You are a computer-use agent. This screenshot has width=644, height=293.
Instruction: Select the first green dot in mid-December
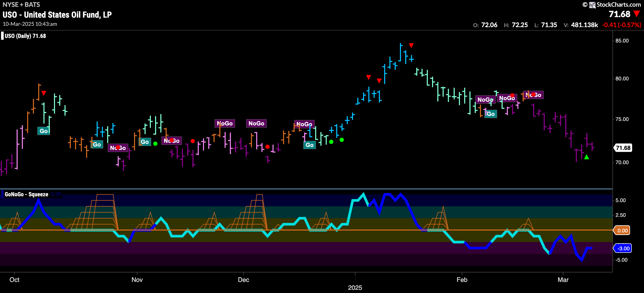pos(331,142)
